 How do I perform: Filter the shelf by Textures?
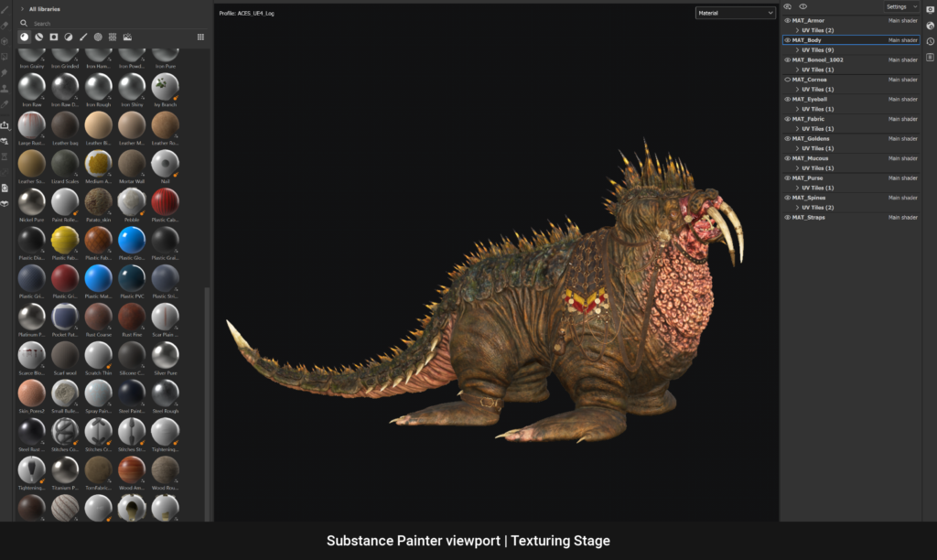[x=113, y=37]
